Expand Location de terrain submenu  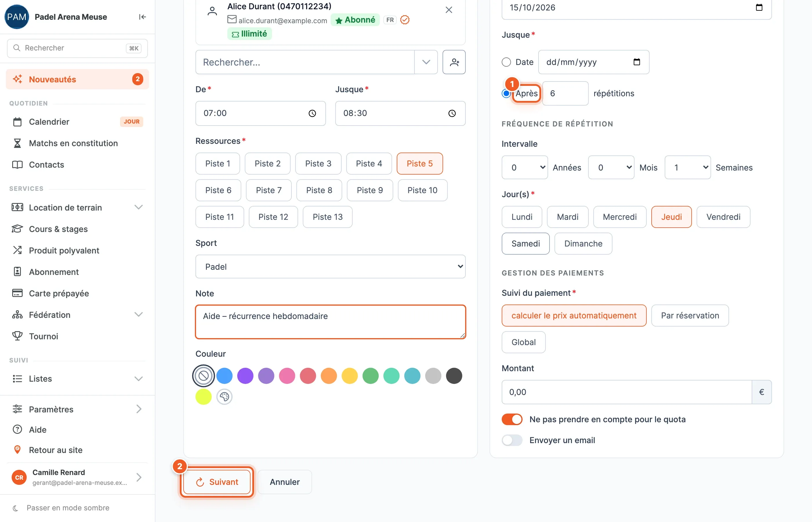[138, 207]
